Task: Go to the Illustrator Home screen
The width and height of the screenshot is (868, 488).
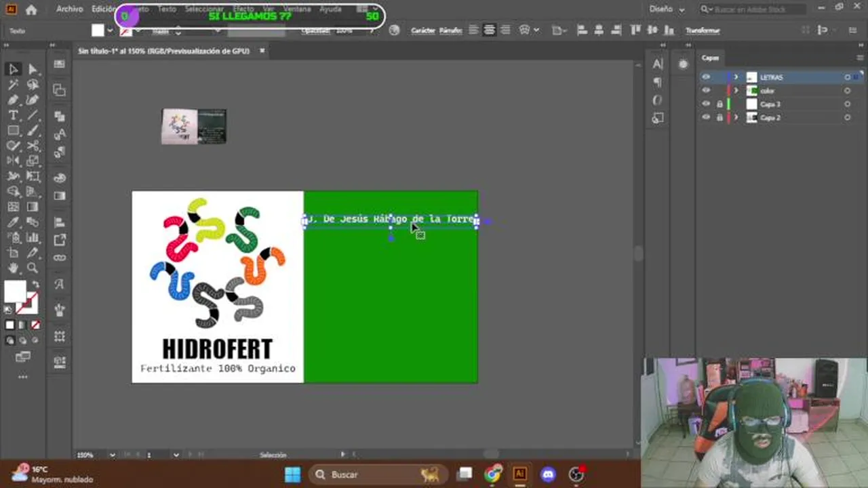Action: pyautogui.click(x=31, y=9)
